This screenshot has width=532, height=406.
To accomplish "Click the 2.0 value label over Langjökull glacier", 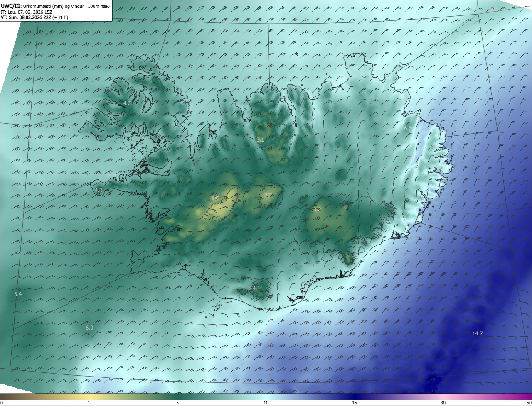I will (x=215, y=198).
